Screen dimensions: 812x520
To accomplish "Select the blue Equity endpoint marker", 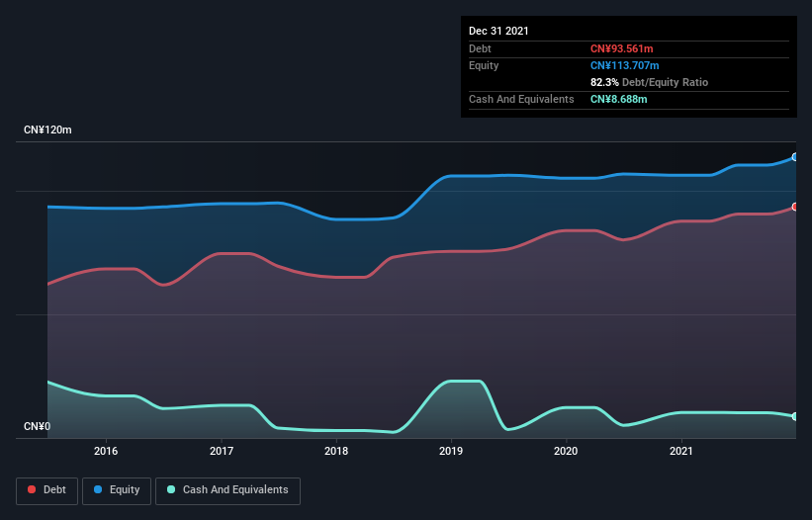I will (795, 157).
